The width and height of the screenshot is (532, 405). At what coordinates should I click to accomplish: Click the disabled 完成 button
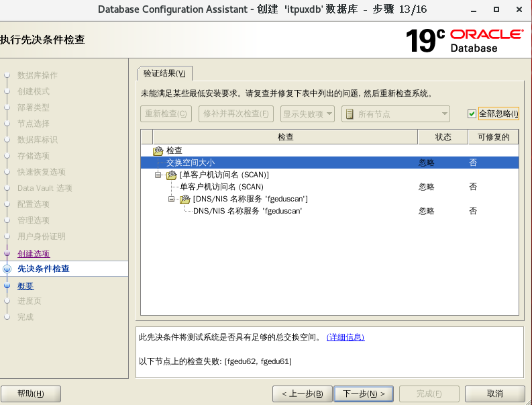pos(429,394)
